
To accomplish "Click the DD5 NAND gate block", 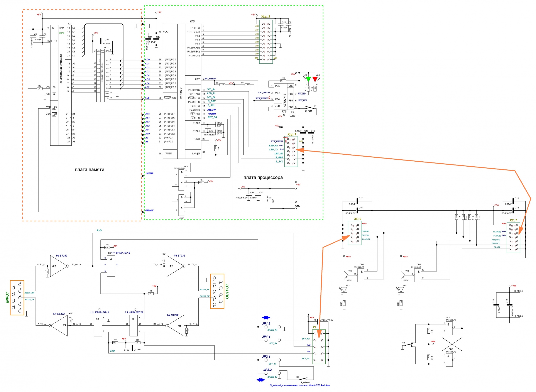I will tap(361, 275).
